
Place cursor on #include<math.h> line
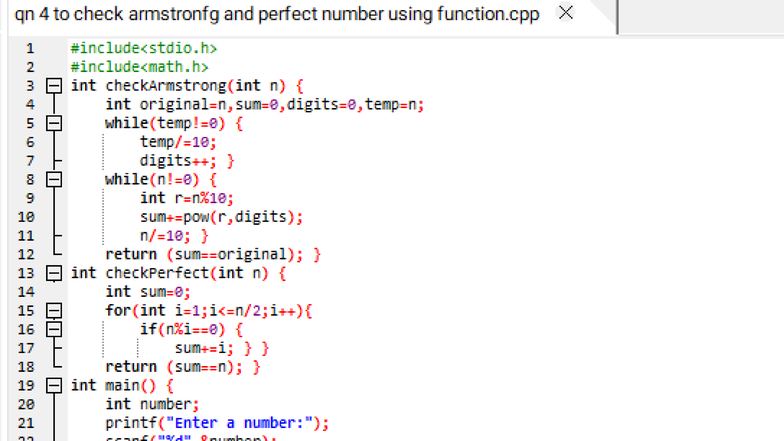[139, 67]
